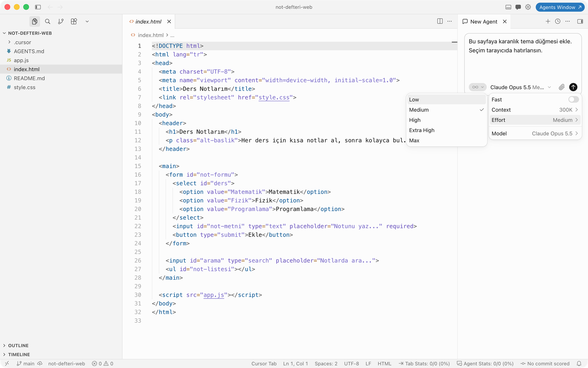The height and width of the screenshot is (368, 588).
Task: Split the editor right
Action: (440, 21)
